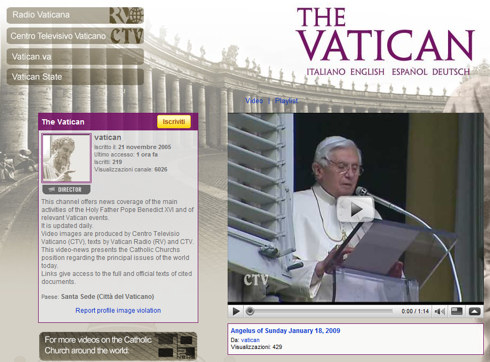Click the CTV logo icon
The height and width of the screenshot is (362, 490).
coord(127,36)
